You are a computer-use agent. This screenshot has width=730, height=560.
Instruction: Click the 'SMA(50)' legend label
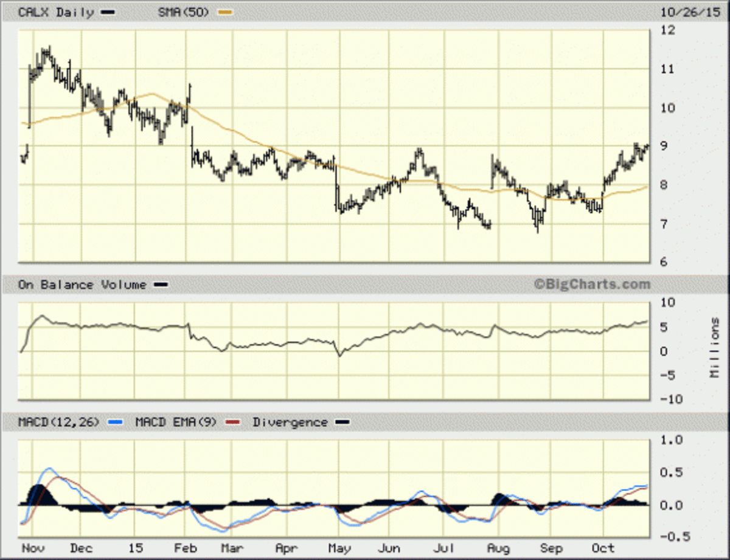pyautogui.click(x=182, y=12)
